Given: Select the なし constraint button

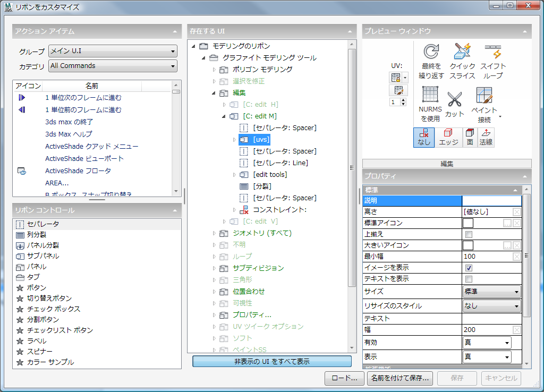Looking at the screenshot, I should 424,138.
